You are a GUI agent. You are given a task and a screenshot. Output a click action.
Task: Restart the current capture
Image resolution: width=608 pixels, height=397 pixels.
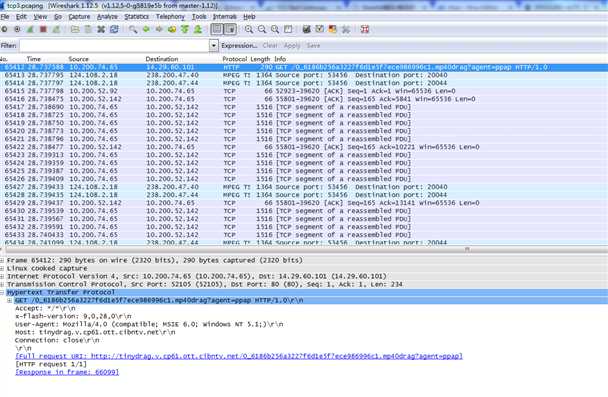coord(57,29)
